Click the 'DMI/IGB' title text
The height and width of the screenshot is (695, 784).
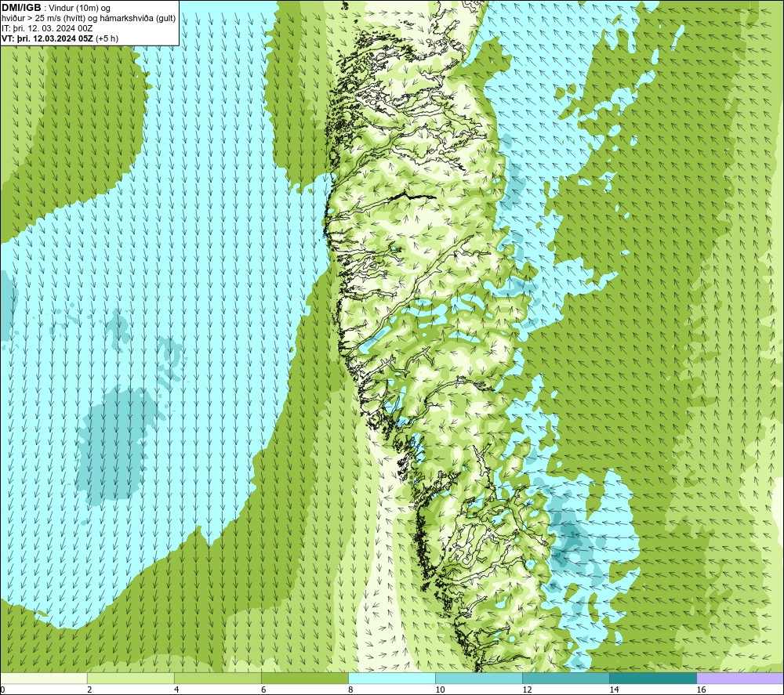[21, 8]
